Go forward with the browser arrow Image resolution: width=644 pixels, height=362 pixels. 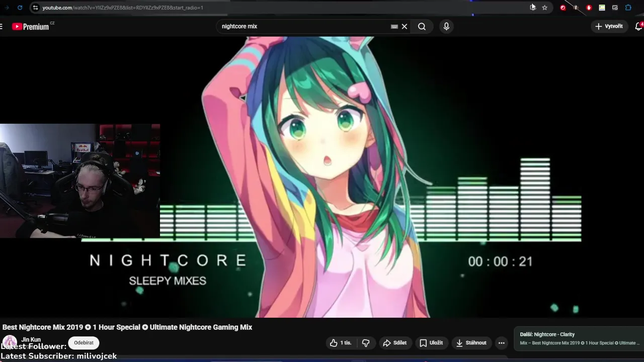tap(7, 8)
